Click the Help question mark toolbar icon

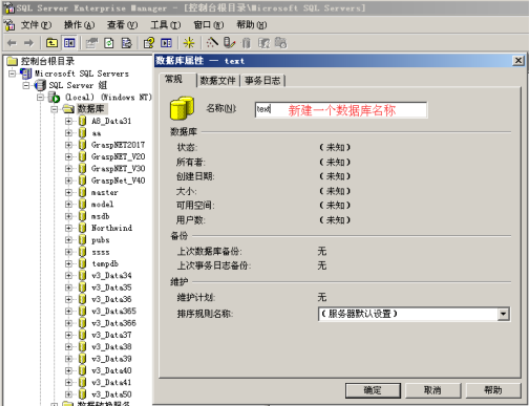tap(149, 43)
